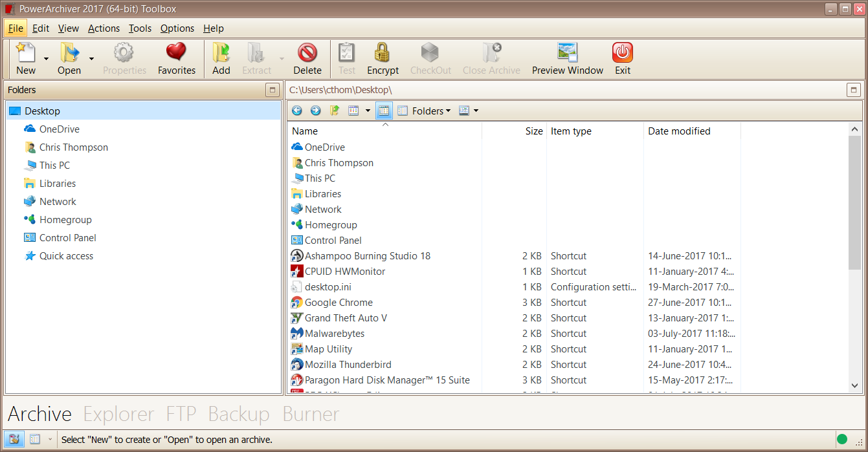Screen dimensions: 868x452
Task: Select Map Utility shortcut in file list
Action: [x=322, y=349]
